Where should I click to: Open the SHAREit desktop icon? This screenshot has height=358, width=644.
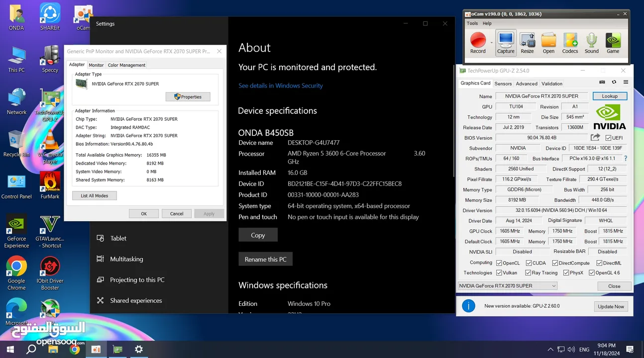pyautogui.click(x=50, y=17)
